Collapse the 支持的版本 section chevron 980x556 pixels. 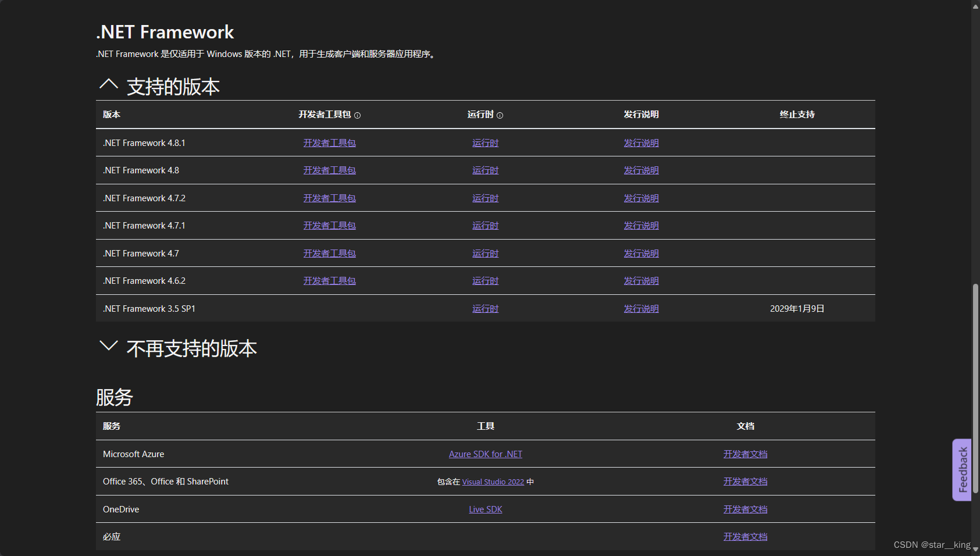(109, 84)
